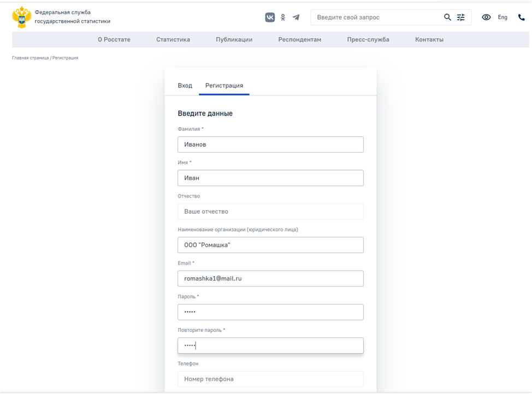Go to Главная страница breadcrumb

[x=31, y=58]
